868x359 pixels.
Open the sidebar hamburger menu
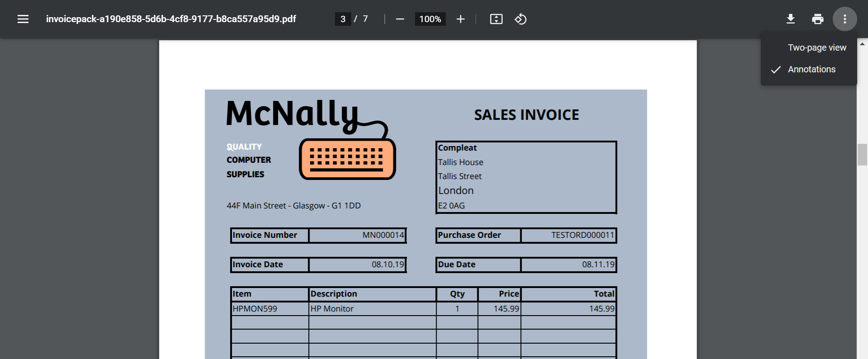tap(23, 19)
